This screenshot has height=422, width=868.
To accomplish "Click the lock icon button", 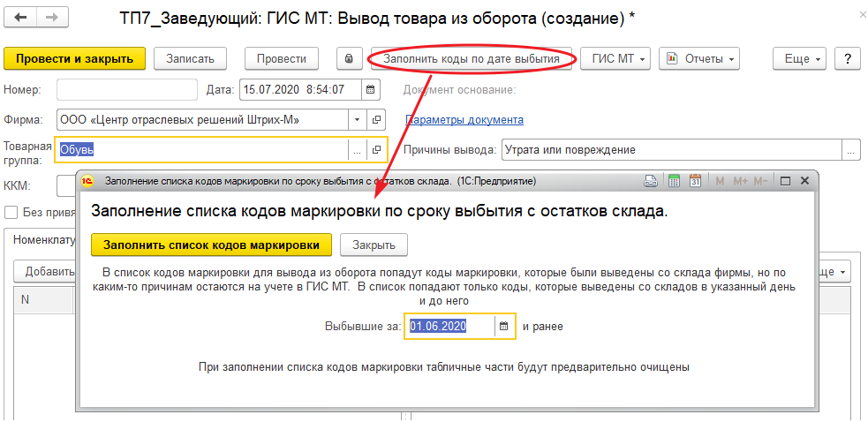I will pos(349,59).
